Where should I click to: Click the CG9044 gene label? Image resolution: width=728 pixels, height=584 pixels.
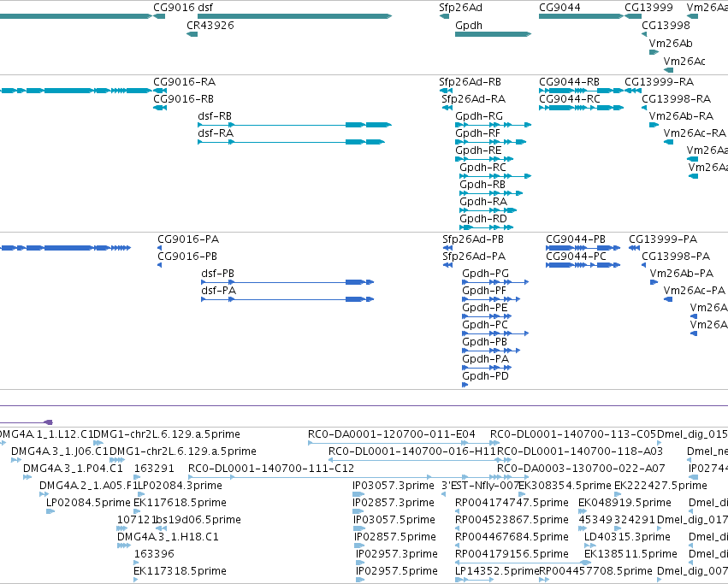pos(559,8)
